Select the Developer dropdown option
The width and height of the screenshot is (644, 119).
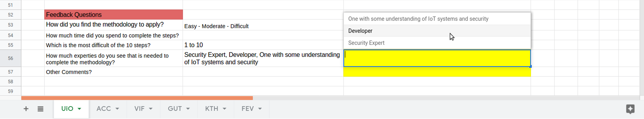click(x=360, y=31)
